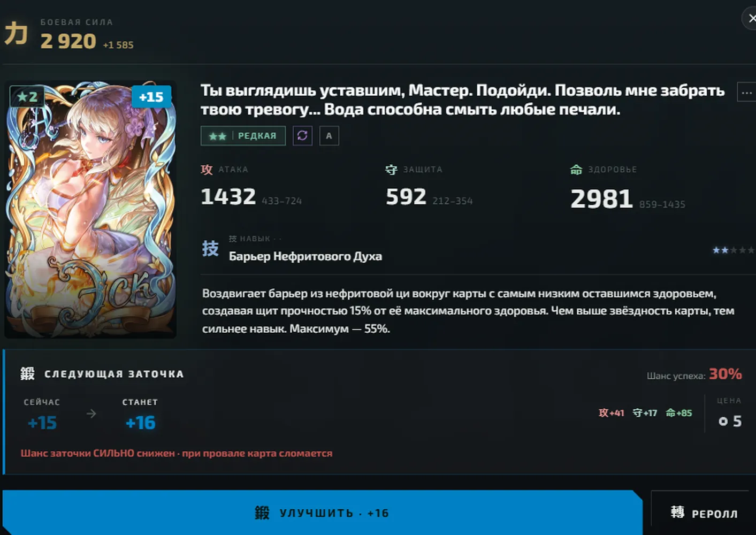
Task: Click the 'A' badge button
Action: tap(329, 135)
